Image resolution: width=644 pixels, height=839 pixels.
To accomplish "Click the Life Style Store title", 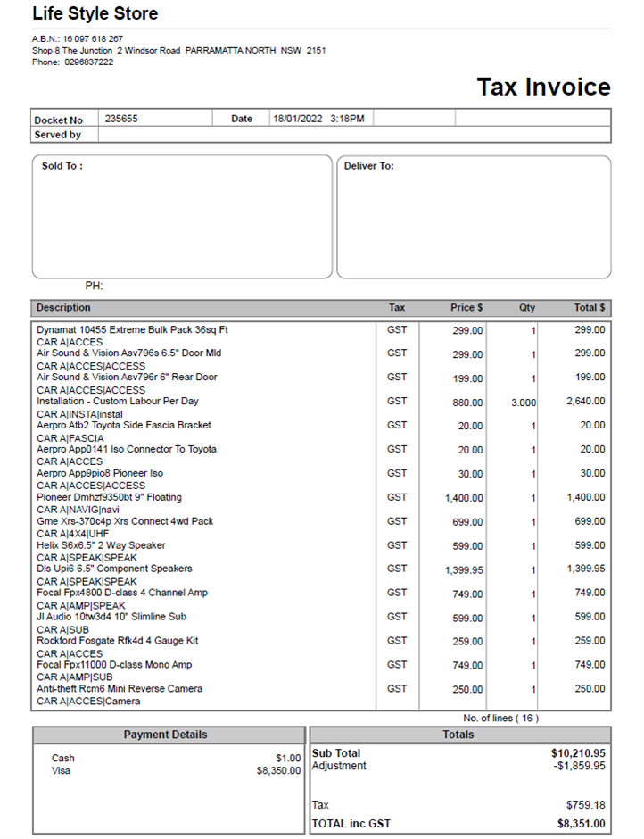I will point(95,13).
